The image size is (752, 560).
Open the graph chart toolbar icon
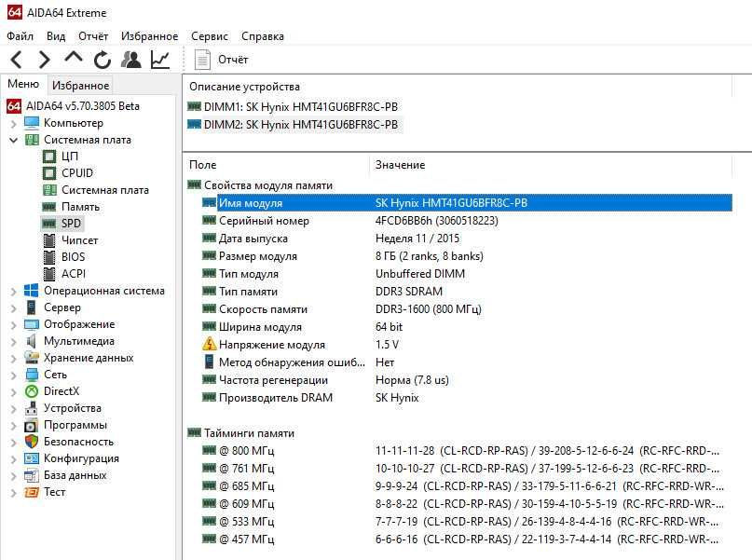160,60
